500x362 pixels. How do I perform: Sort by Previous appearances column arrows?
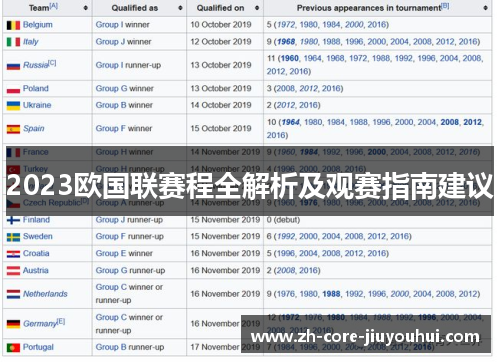485,8
